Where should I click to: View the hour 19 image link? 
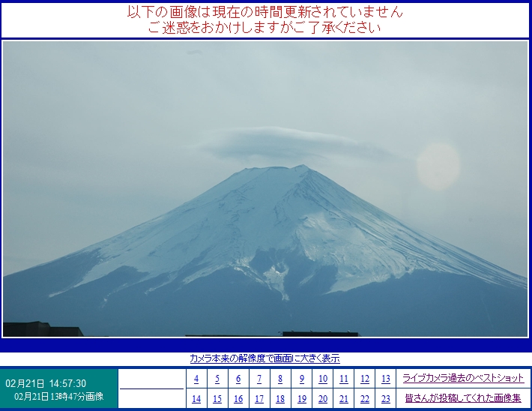pyautogui.click(x=301, y=399)
